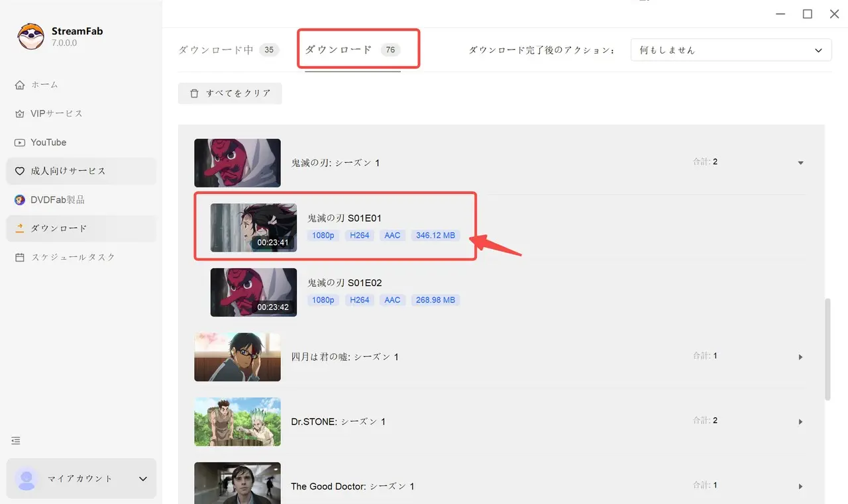Click Dr.STONE: シーズン 1 title

coord(339,422)
